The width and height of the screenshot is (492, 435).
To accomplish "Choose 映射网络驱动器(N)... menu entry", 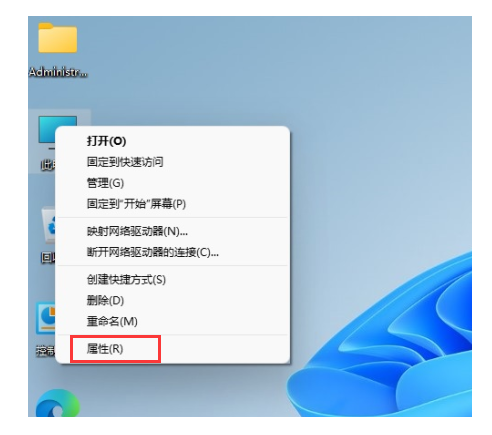I will pyautogui.click(x=137, y=231).
